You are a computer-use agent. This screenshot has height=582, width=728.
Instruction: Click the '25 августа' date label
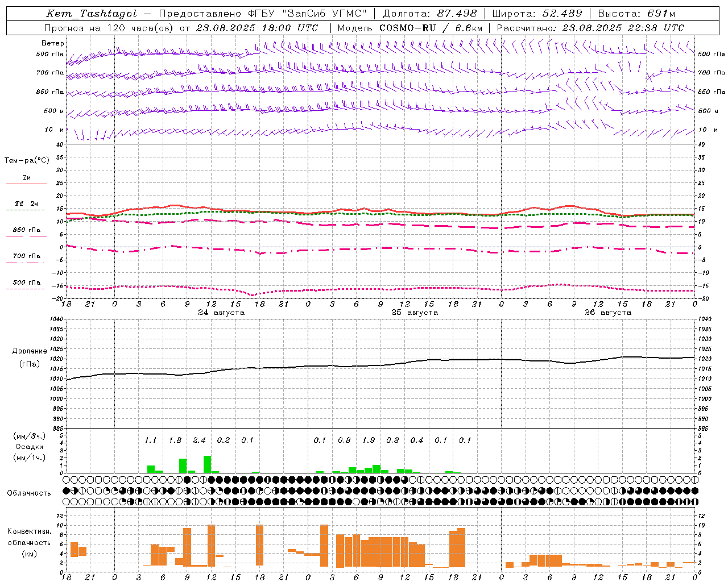(415, 313)
